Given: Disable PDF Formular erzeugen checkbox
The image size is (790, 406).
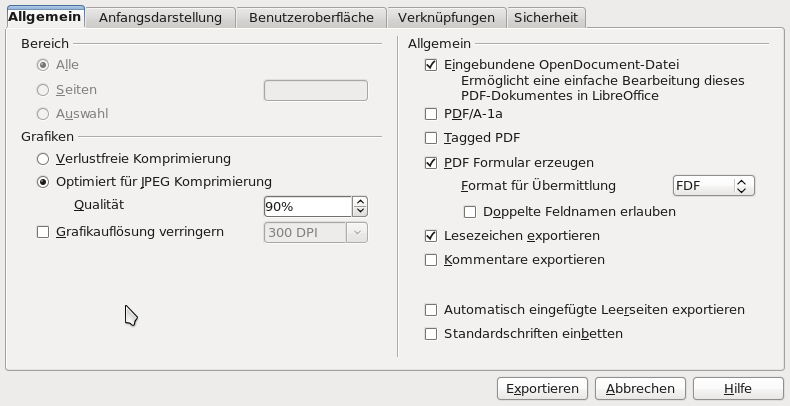Looking at the screenshot, I should tap(431, 162).
